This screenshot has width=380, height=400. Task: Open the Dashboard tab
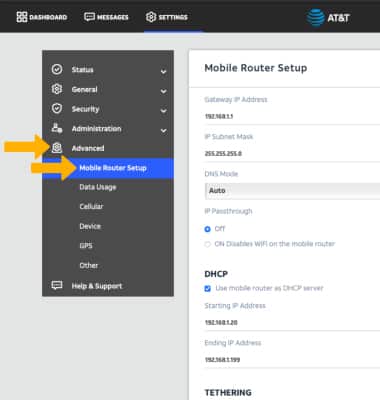tap(42, 17)
